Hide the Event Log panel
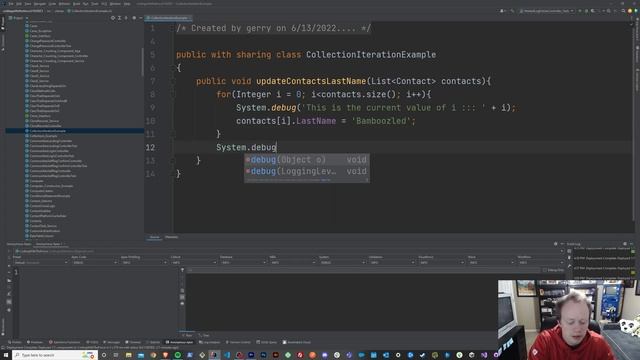 [631, 244]
